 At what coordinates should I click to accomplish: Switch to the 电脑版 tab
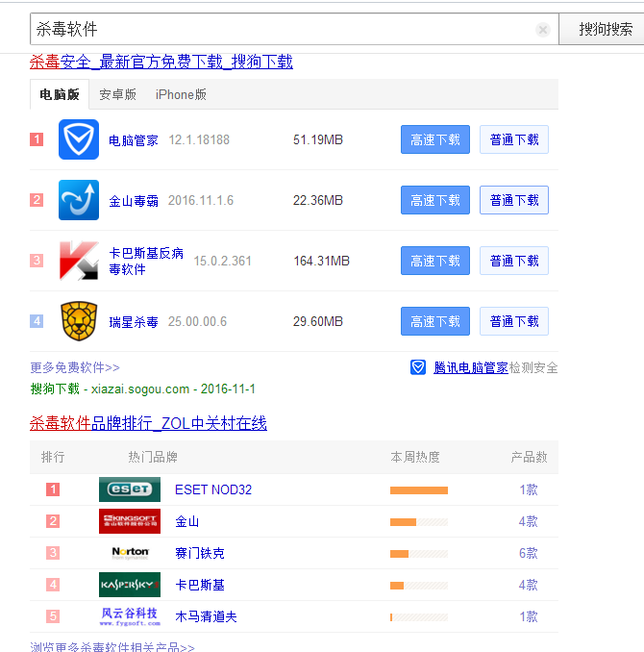point(60,94)
